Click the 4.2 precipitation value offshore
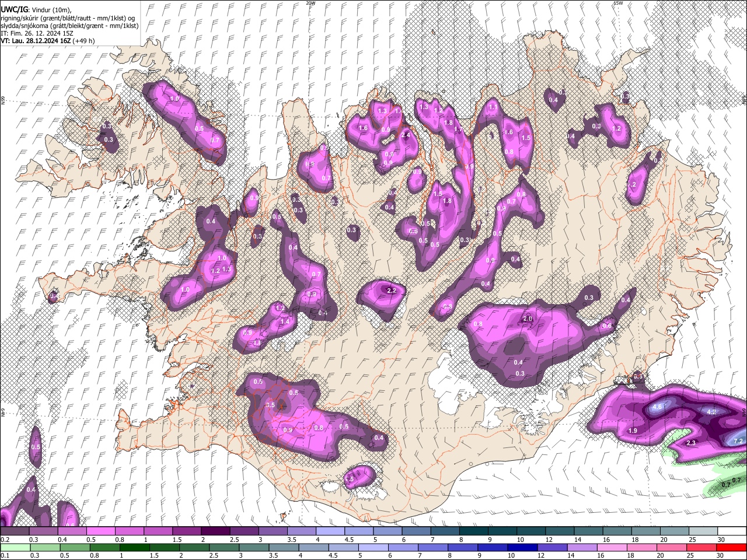Image resolution: width=747 pixels, height=560 pixels. (x=711, y=412)
